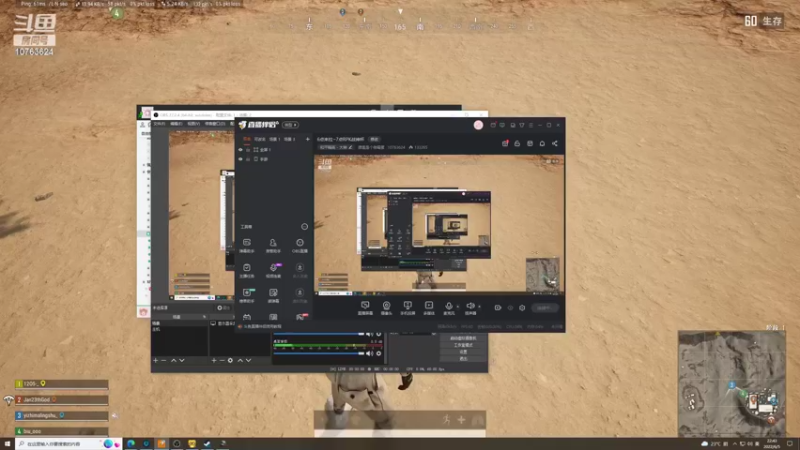Viewport: 800px width, 450px height.
Task: Add a scene in OBS with the plus button
Action: [x=156, y=360]
